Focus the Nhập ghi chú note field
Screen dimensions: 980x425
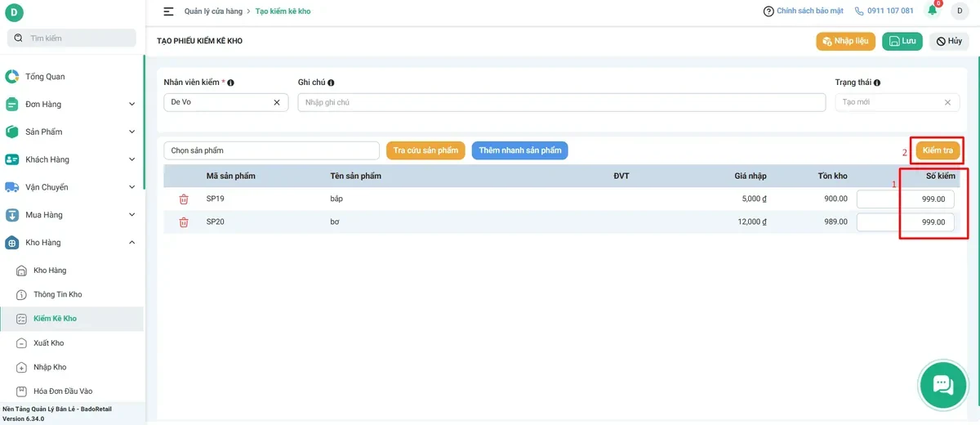562,102
